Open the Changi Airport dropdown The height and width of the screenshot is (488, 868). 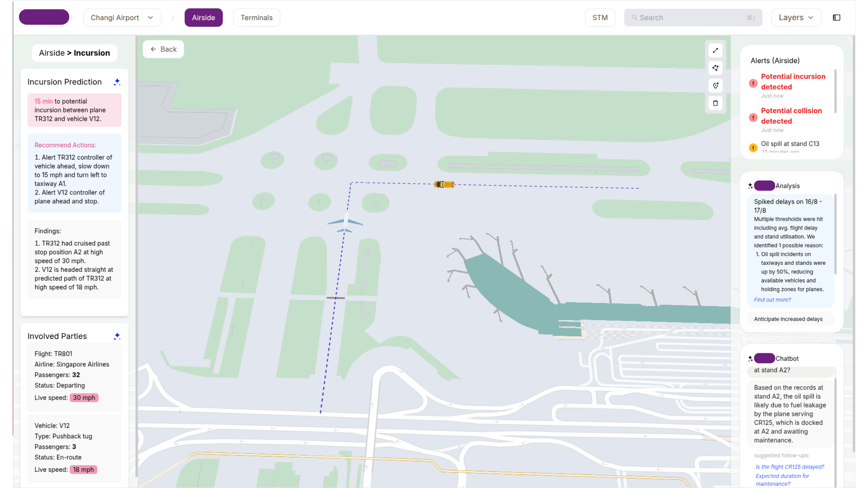point(122,17)
